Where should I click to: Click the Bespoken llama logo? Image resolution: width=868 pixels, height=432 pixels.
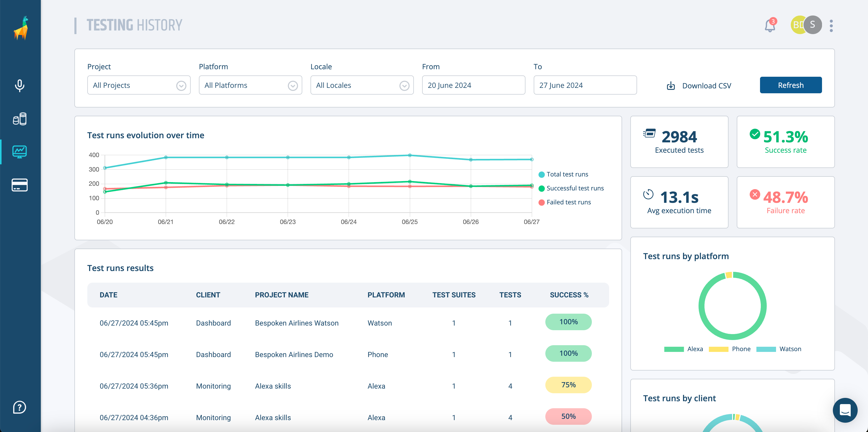[21, 28]
